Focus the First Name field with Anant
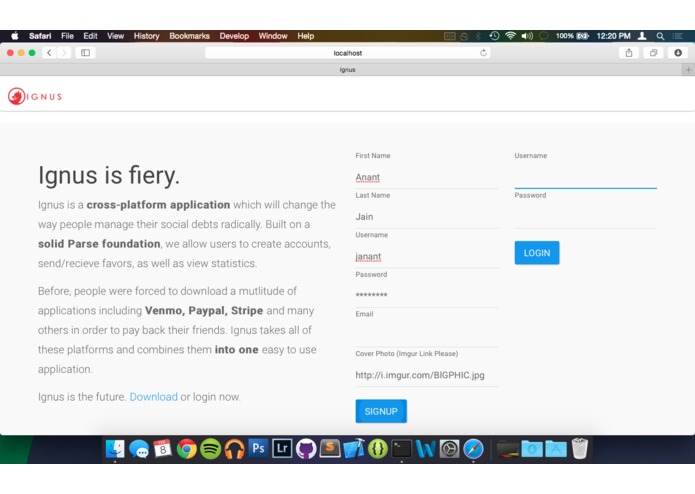This screenshot has height=494, width=695. pos(427,178)
